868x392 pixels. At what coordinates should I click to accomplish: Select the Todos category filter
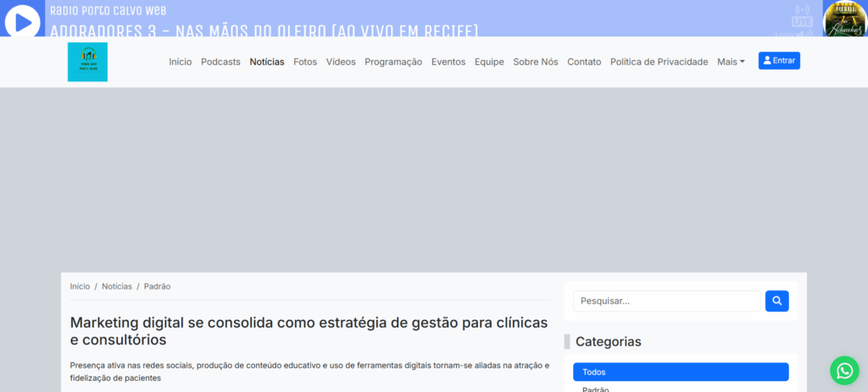(x=681, y=372)
